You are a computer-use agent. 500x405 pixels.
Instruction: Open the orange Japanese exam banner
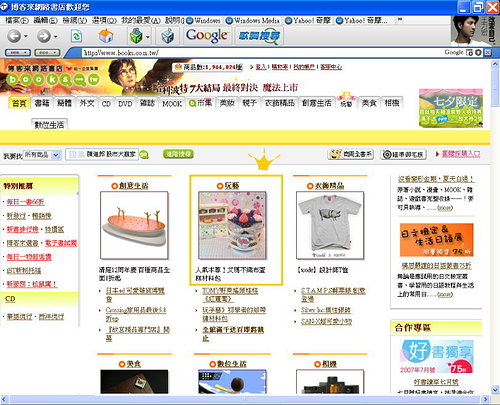[x=436, y=240]
